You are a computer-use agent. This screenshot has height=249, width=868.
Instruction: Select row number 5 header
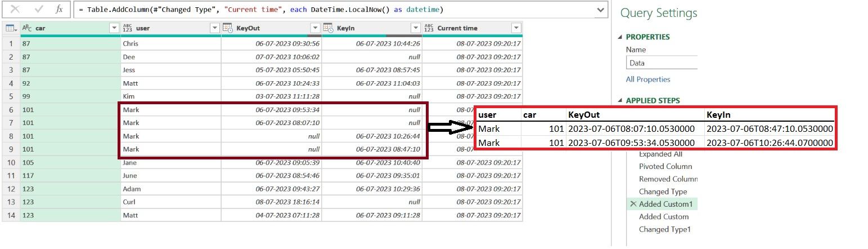11,96
